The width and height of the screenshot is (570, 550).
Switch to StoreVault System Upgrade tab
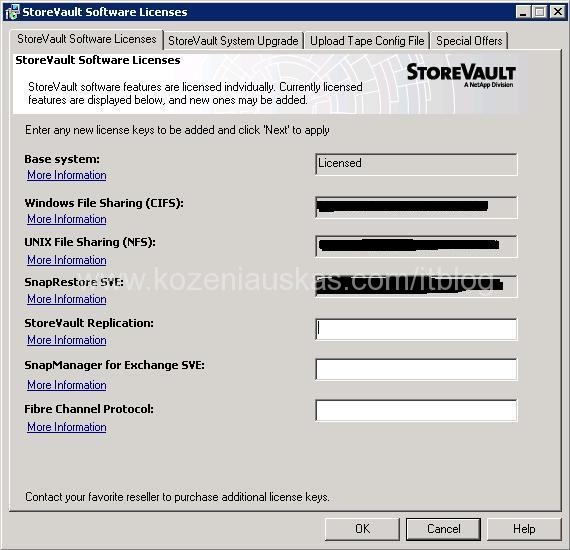233,41
